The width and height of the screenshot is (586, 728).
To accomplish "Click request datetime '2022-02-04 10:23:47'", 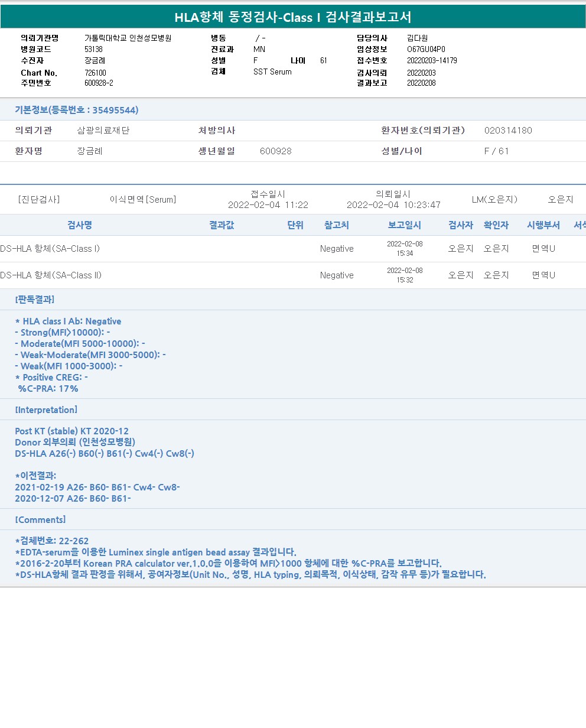I will pyautogui.click(x=393, y=205).
